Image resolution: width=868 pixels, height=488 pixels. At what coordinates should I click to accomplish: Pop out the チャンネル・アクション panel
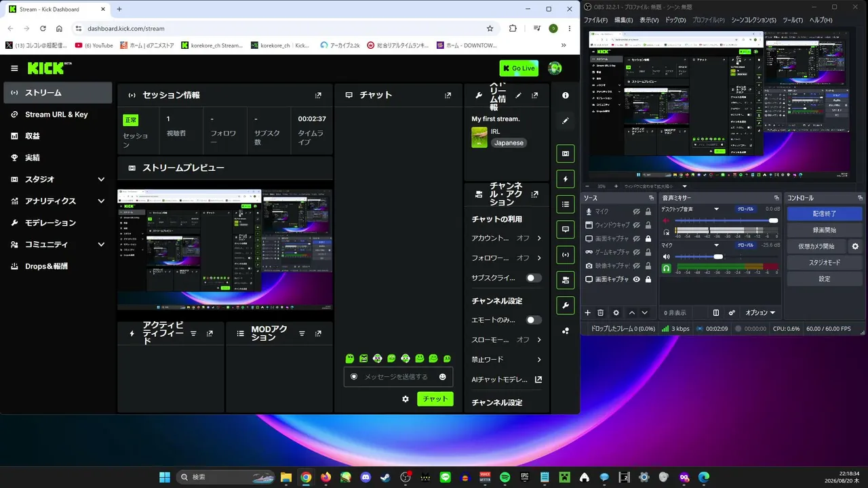click(x=535, y=194)
